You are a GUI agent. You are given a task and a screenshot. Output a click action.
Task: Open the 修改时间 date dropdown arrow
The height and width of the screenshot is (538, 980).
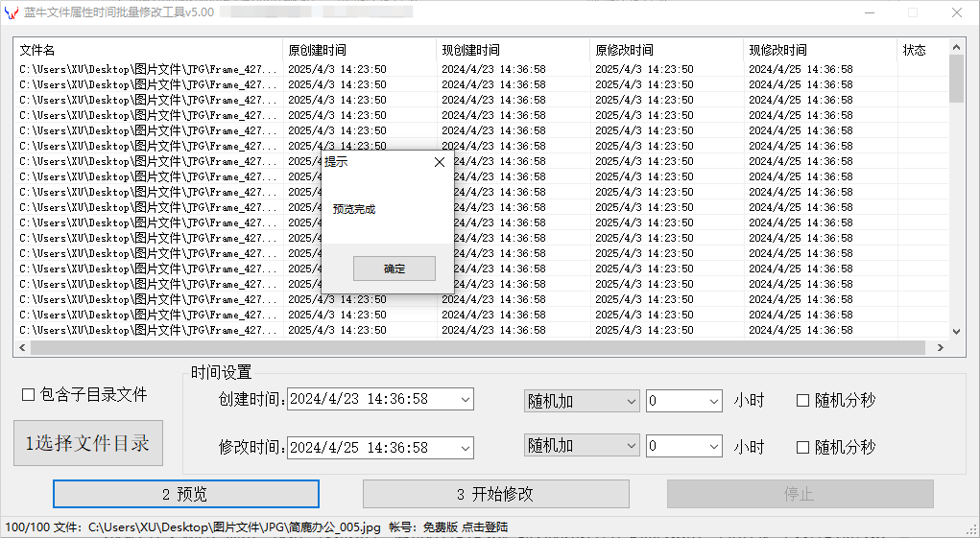(x=465, y=448)
